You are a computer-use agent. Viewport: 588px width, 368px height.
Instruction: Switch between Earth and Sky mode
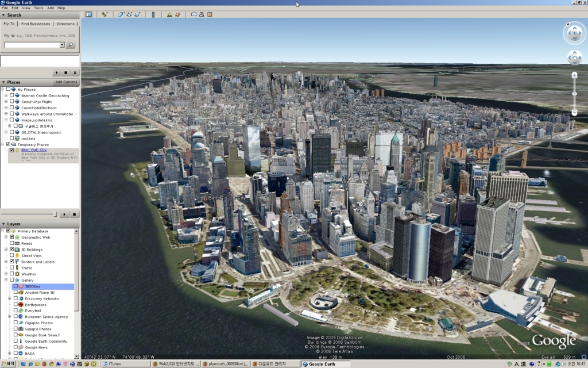click(x=178, y=14)
